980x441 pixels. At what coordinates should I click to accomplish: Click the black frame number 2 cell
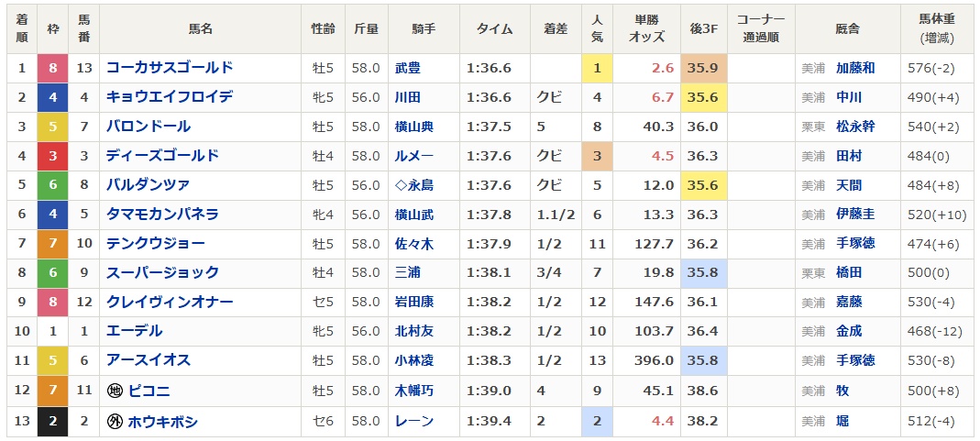(x=52, y=422)
